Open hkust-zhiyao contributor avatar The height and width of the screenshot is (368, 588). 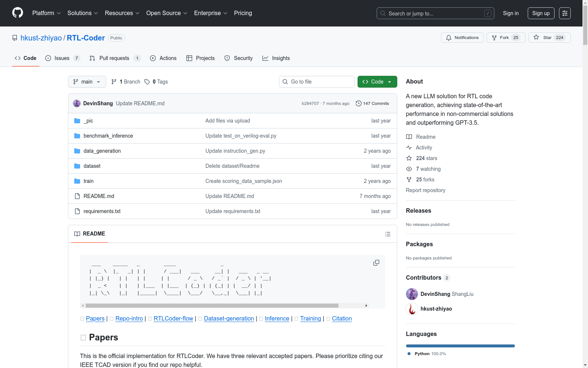pyautogui.click(x=412, y=309)
